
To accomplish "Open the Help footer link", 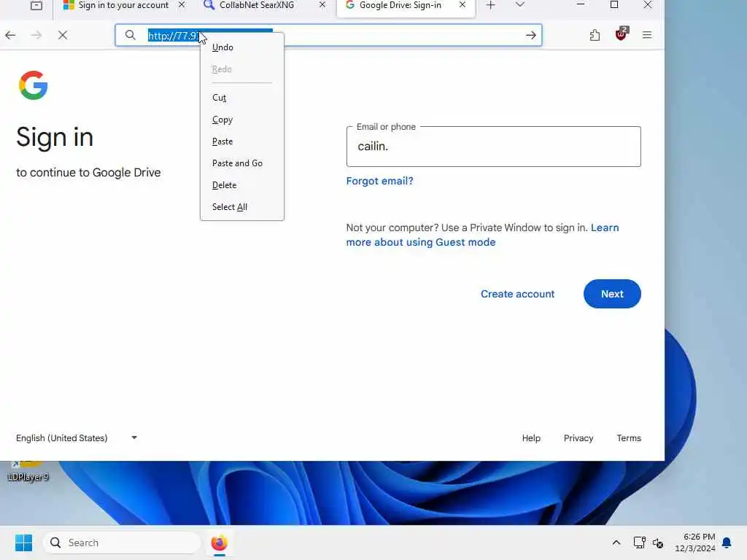I will [531, 438].
